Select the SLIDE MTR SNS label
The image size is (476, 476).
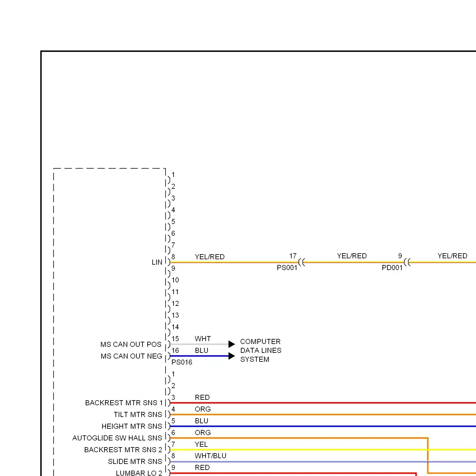[135, 461]
